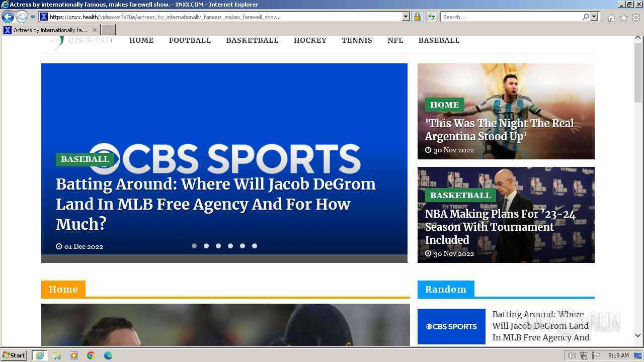Open the BASKETBALL navigation menu item

tap(252, 40)
